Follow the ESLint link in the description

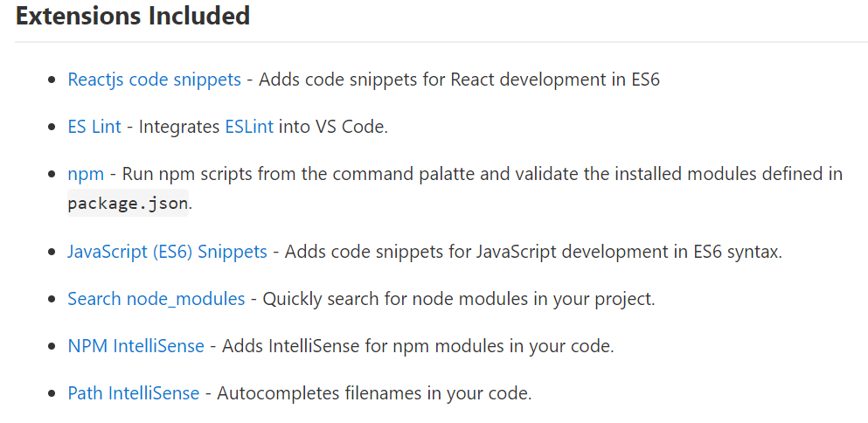click(249, 127)
